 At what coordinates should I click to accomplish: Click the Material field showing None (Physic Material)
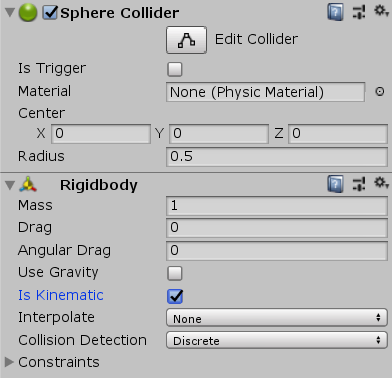click(265, 92)
